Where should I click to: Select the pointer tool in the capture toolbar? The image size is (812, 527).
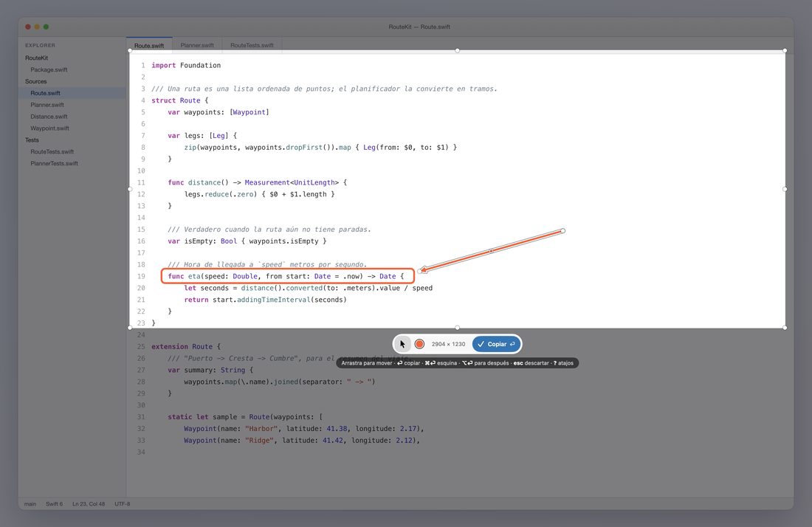tap(402, 344)
